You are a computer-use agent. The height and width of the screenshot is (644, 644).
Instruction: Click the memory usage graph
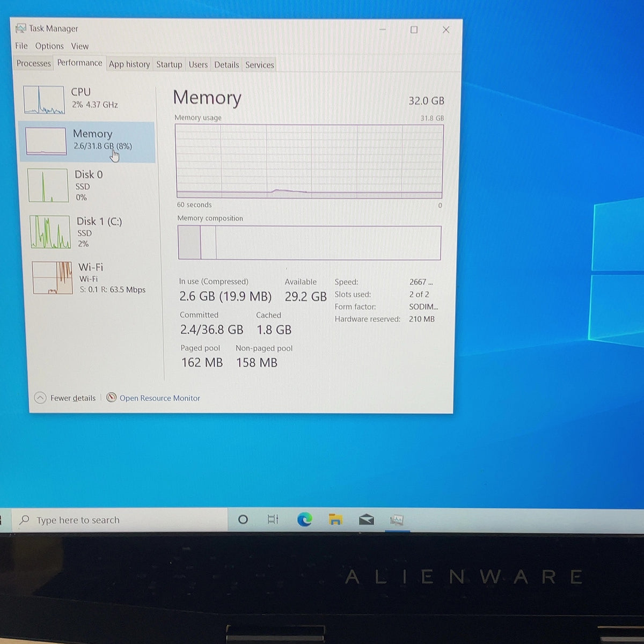point(309,162)
